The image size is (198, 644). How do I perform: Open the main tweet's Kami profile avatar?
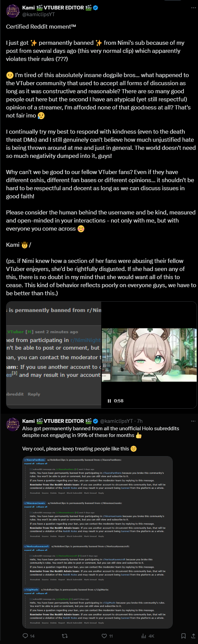tap(13, 11)
